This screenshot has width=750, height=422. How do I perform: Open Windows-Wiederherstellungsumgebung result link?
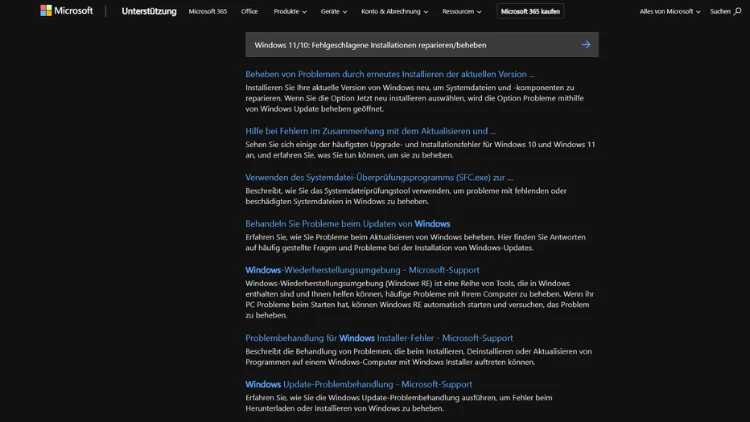click(362, 270)
